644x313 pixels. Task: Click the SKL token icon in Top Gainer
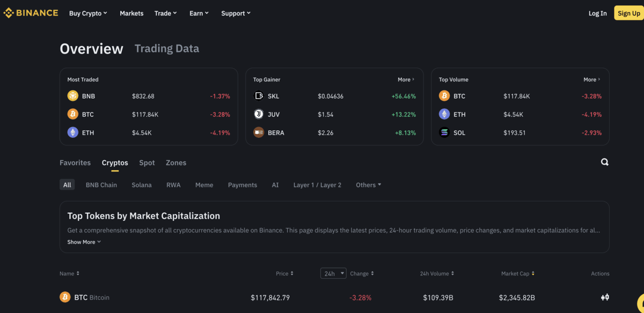[x=259, y=96]
